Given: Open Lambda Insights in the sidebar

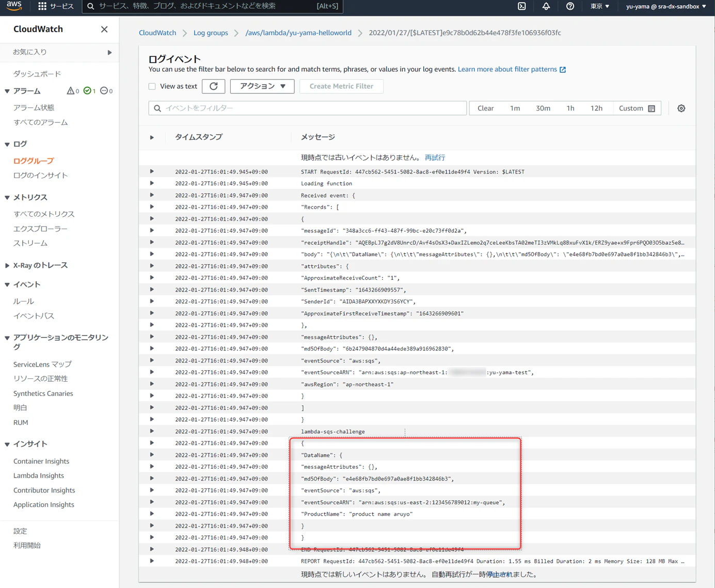Looking at the screenshot, I should click(39, 475).
